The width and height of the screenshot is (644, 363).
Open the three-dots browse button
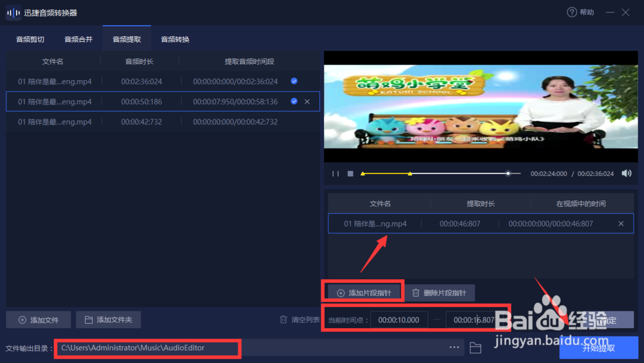click(x=454, y=348)
